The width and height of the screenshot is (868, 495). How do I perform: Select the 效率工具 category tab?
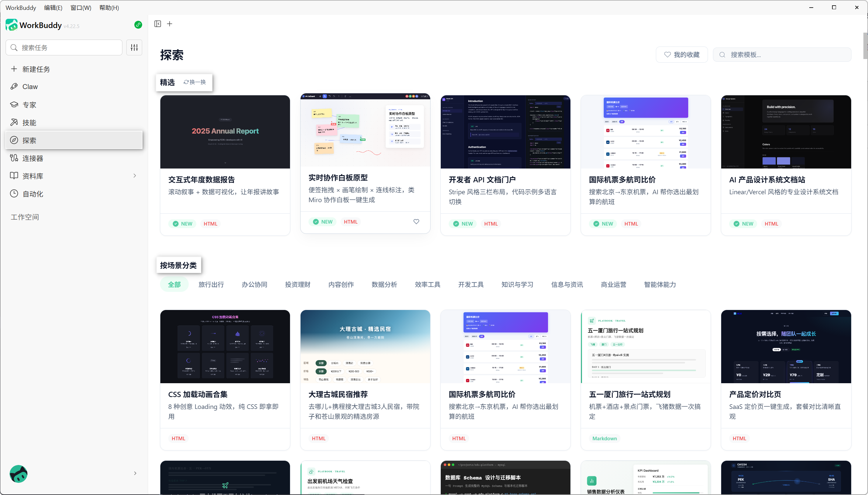pos(428,285)
